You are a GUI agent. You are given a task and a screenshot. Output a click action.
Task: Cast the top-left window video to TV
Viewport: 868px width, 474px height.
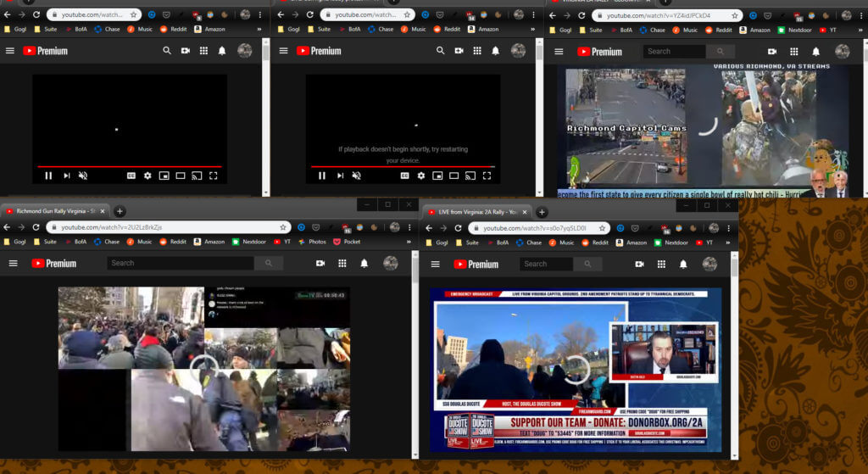coord(197,176)
